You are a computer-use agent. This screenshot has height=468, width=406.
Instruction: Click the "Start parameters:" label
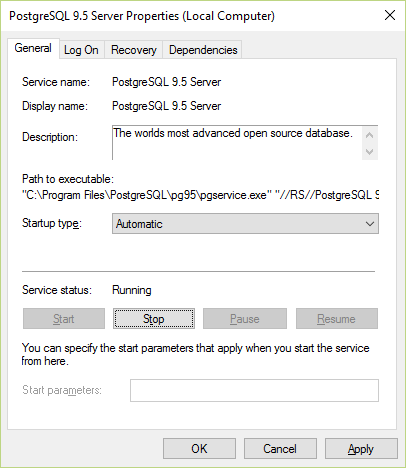click(x=62, y=390)
